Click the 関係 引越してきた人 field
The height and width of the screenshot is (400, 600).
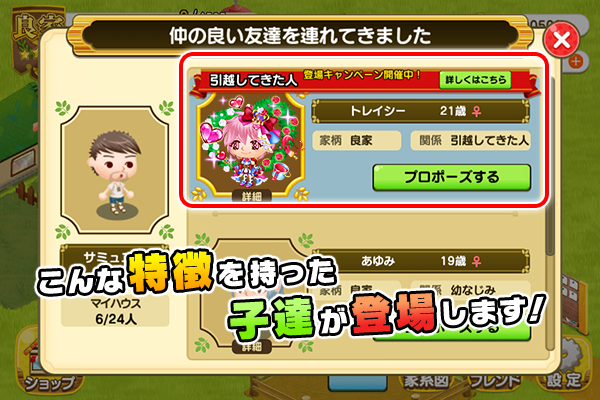pos(471,140)
